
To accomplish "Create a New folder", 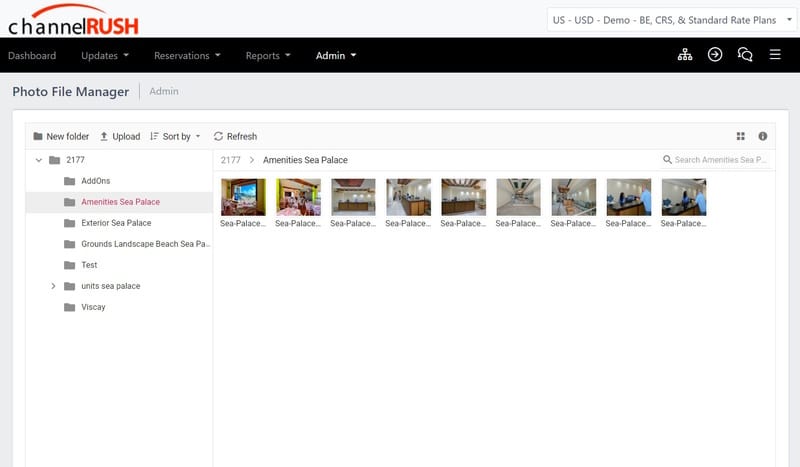I will click(x=61, y=136).
